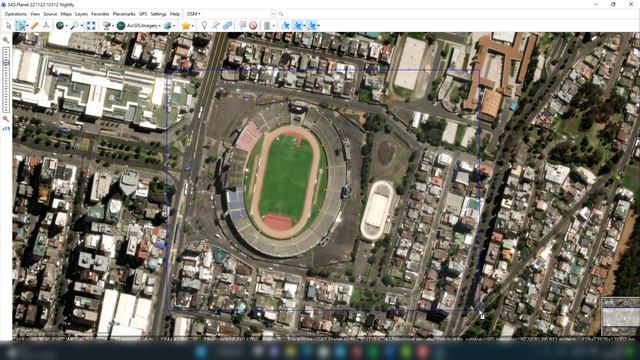Image resolution: width=640 pixels, height=360 pixels.
Task: Expand the globe icon dropdown arrow
Action: pyautogui.click(x=67, y=26)
